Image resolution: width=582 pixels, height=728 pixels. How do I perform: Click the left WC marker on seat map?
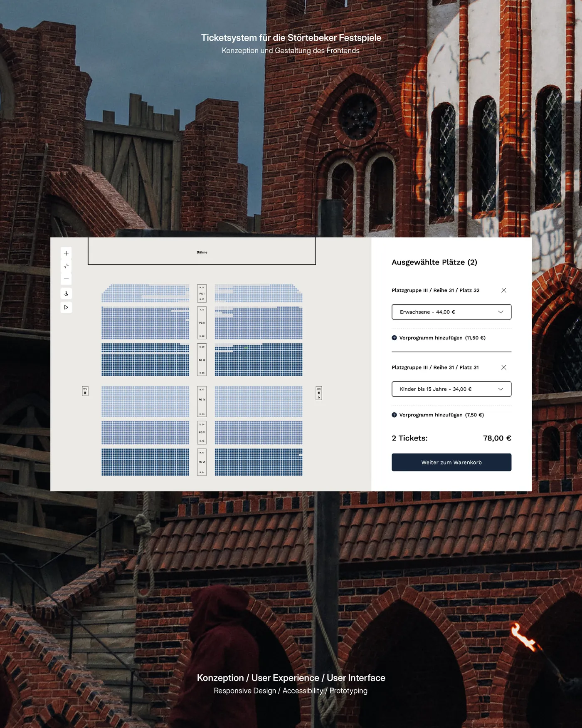pyautogui.click(x=85, y=391)
